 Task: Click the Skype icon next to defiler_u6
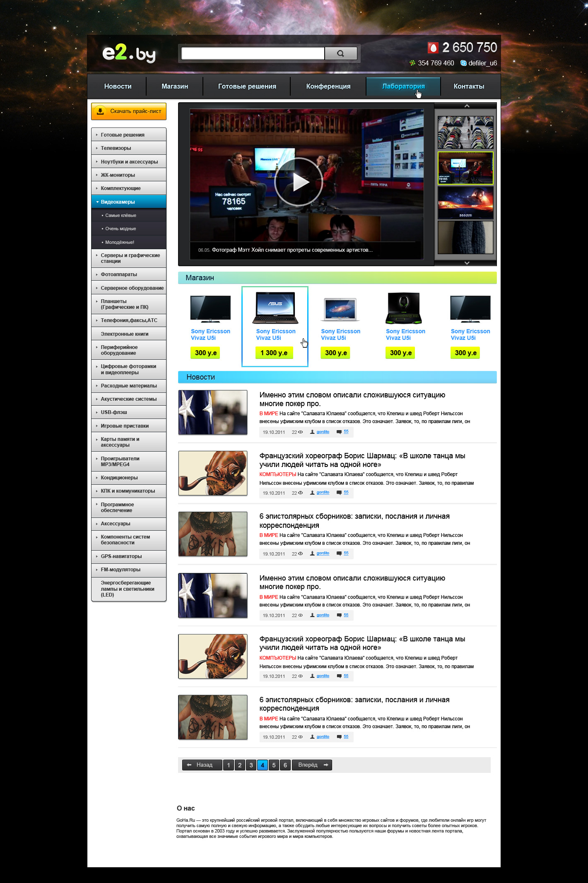point(463,63)
